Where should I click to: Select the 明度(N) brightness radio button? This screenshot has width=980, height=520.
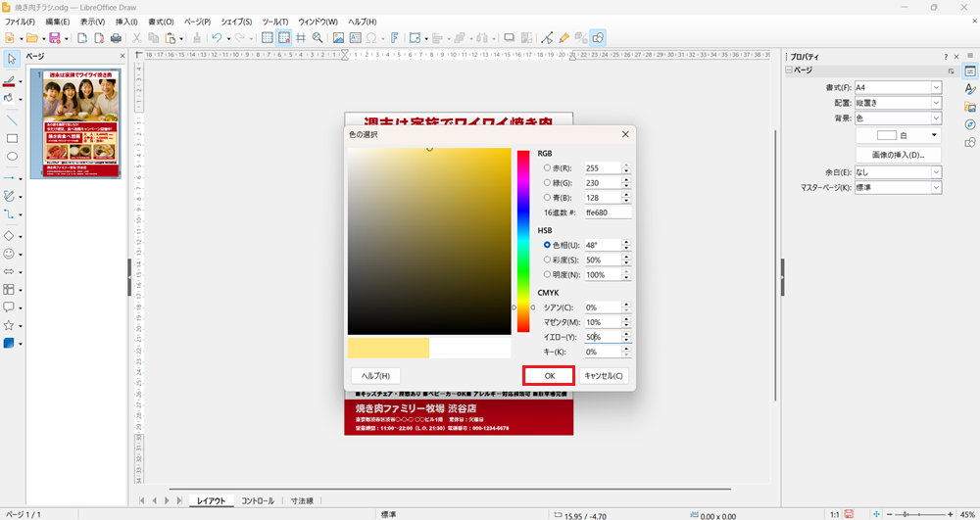pyautogui.click(x=547, y=274)
